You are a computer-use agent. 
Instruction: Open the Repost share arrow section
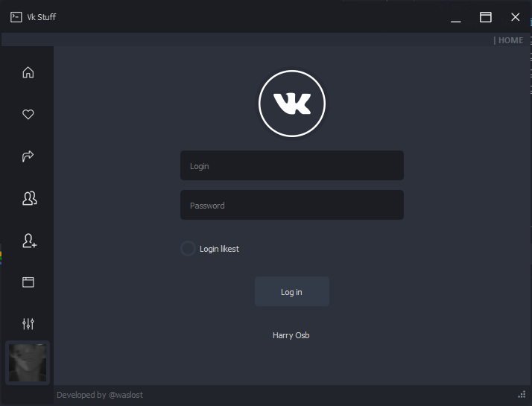point(28,156)
